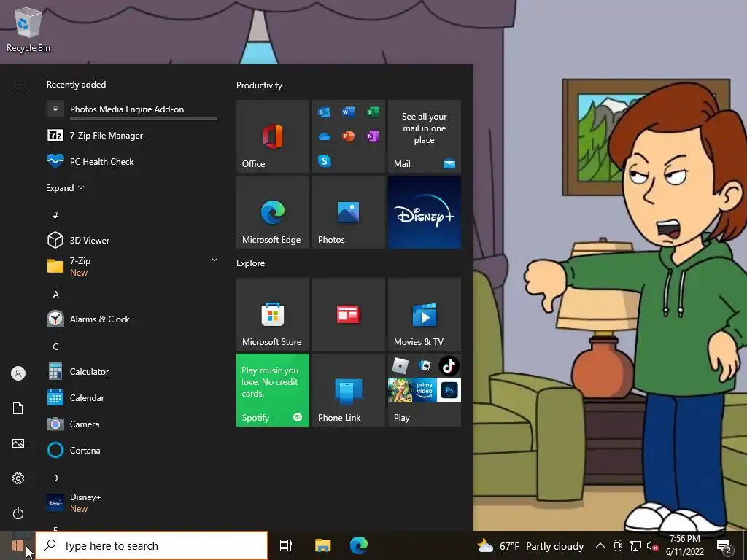This screenshot has height=560, width=747.
Task: Click the Windows Start button
Action: [x=18, y=545]
